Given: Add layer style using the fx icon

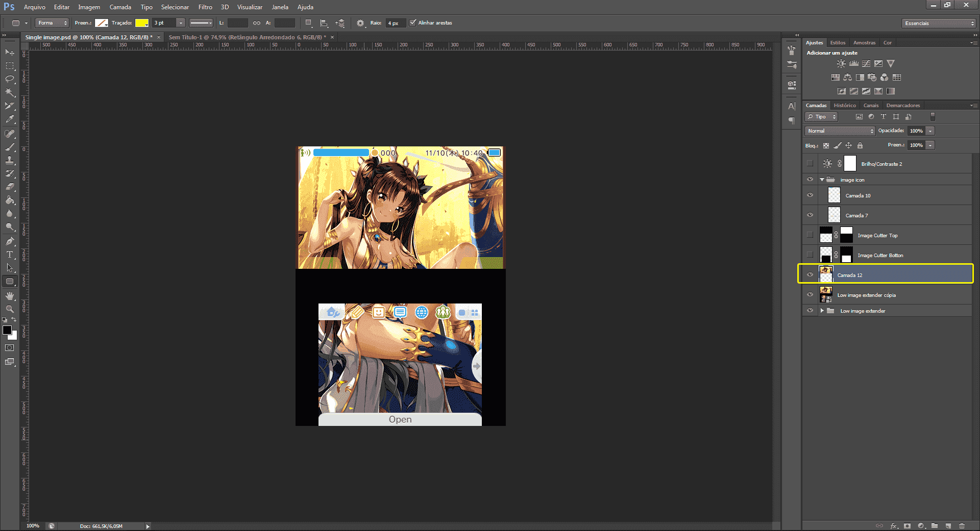Looking at the screenshot, I should 894,525.
